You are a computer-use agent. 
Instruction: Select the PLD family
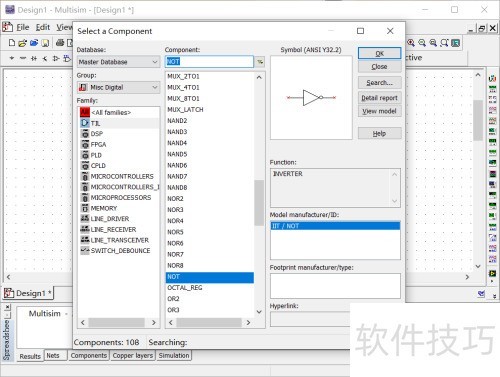[x=96, y=155]
